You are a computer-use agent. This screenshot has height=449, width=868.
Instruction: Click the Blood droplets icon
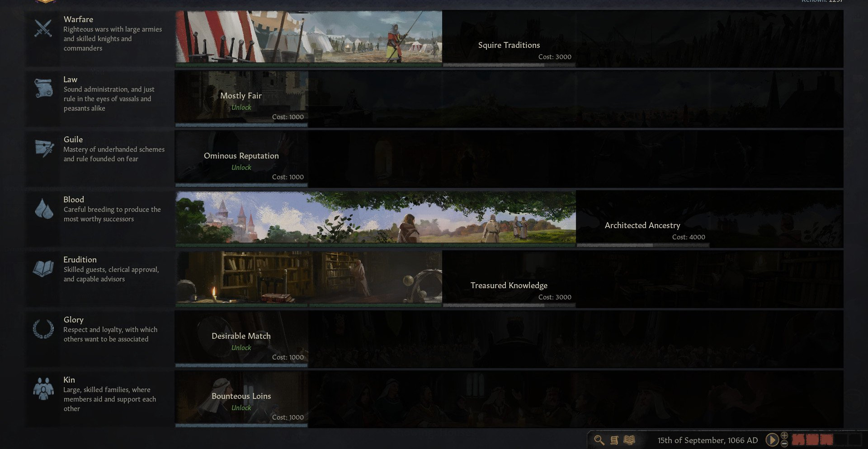[x=44, y=208]
